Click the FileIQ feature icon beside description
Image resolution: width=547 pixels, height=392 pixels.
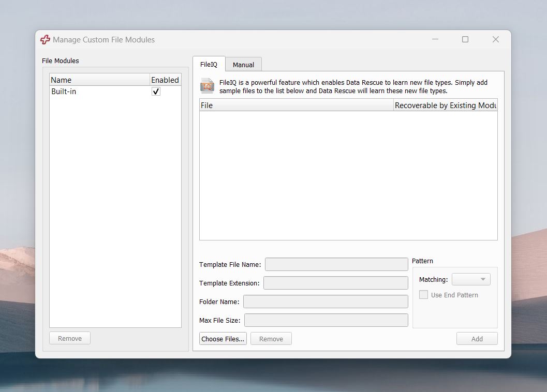tap(207, 86)
